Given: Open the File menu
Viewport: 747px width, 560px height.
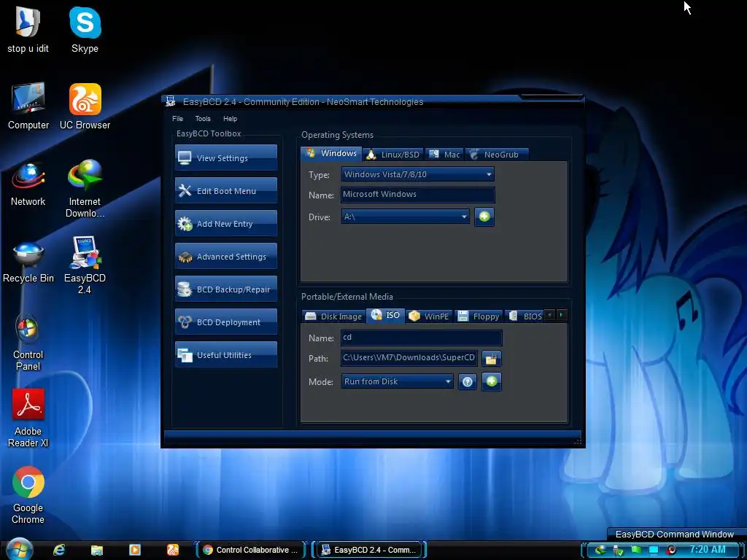Looking at the screenshot, I should [178, 119].
